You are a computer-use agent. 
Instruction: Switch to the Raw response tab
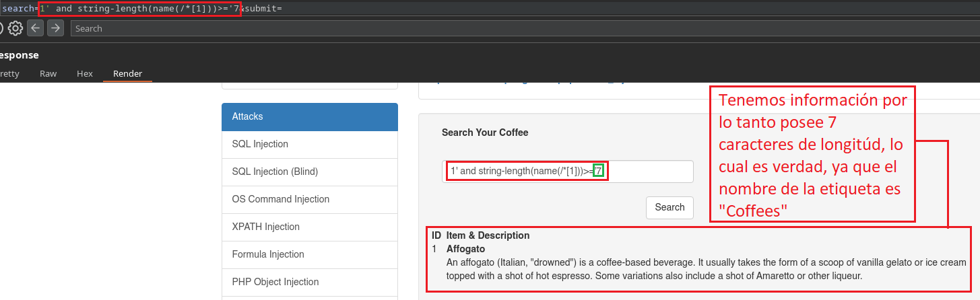48,73
